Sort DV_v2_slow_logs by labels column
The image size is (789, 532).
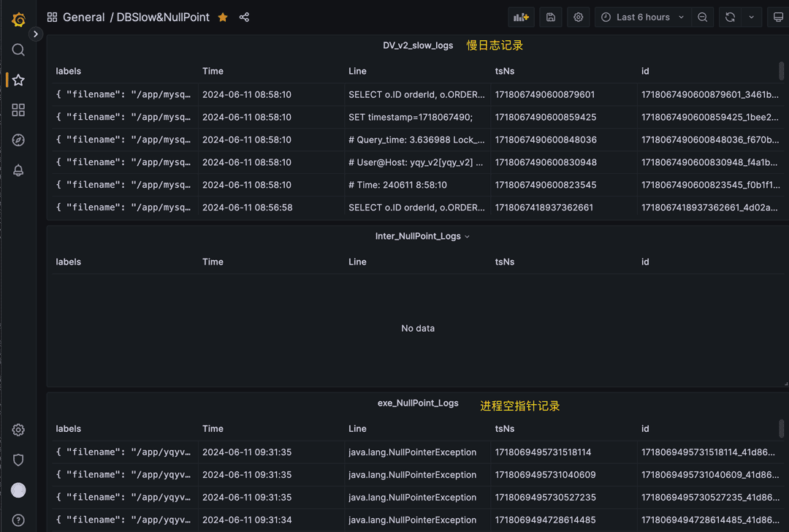[x=69, y=71]
